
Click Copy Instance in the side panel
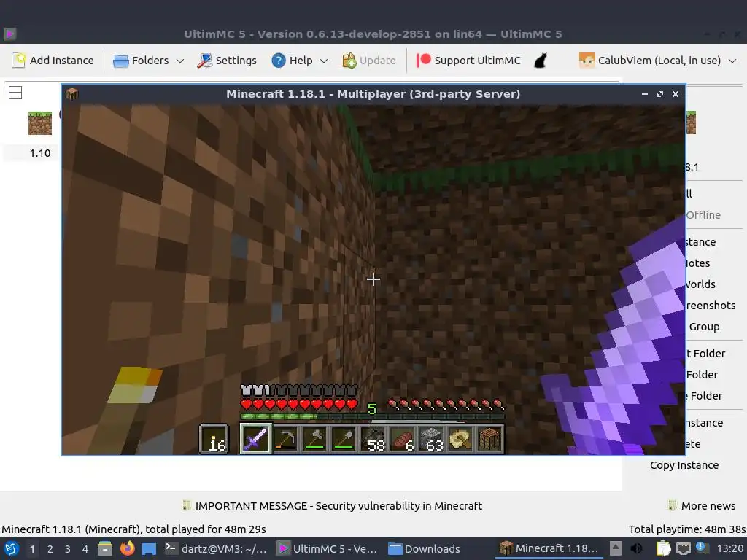(684, 465)
